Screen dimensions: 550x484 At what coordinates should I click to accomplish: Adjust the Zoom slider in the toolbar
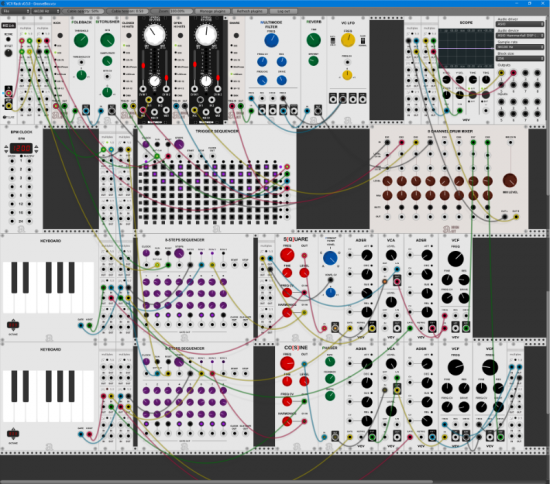[172, 11]
